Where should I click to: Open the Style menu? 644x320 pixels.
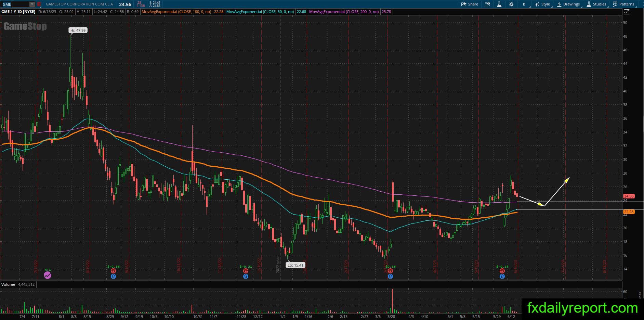pyautogui.click(x=543, y=4)
